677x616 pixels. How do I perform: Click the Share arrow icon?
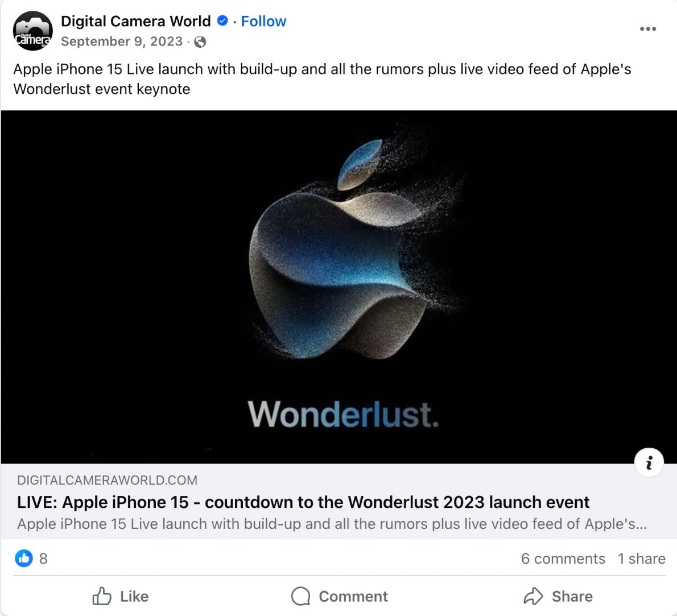pyautogui.click(x=534, y=596)
